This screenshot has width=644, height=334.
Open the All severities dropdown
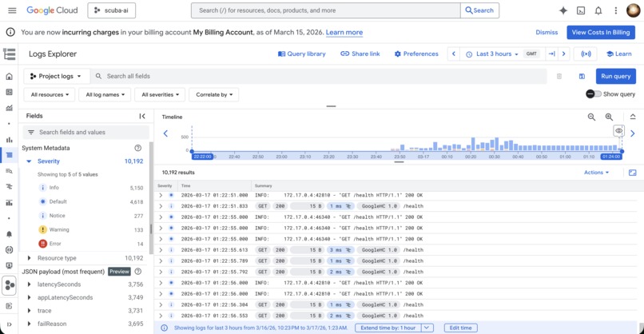click(x=160, y=94)
